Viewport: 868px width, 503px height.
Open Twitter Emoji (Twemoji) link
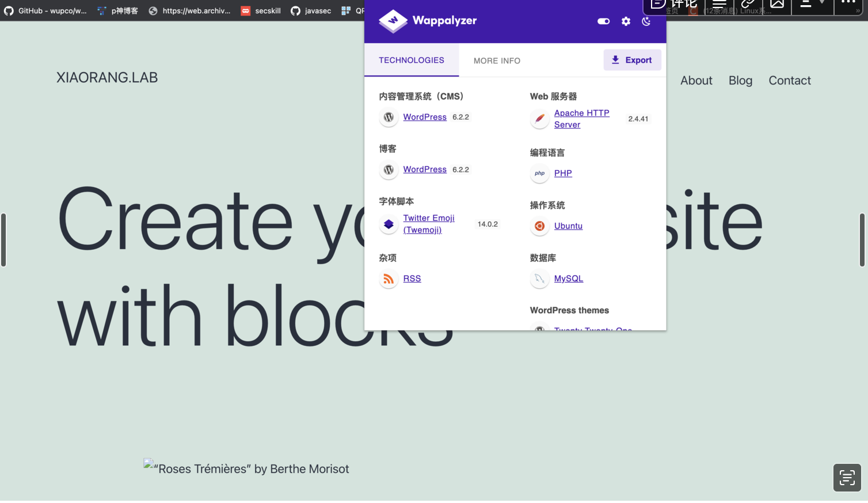[429, 224]
